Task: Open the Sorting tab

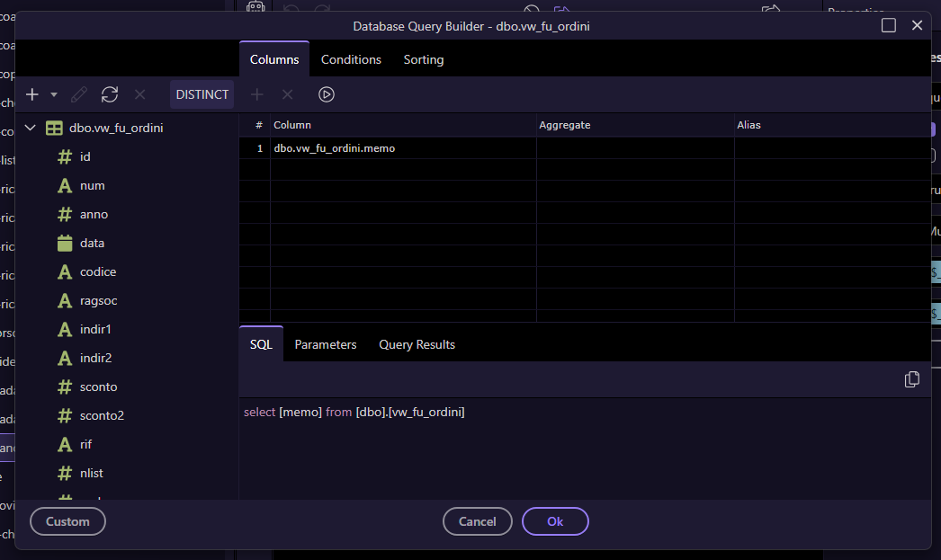Action: coord(423,59)
